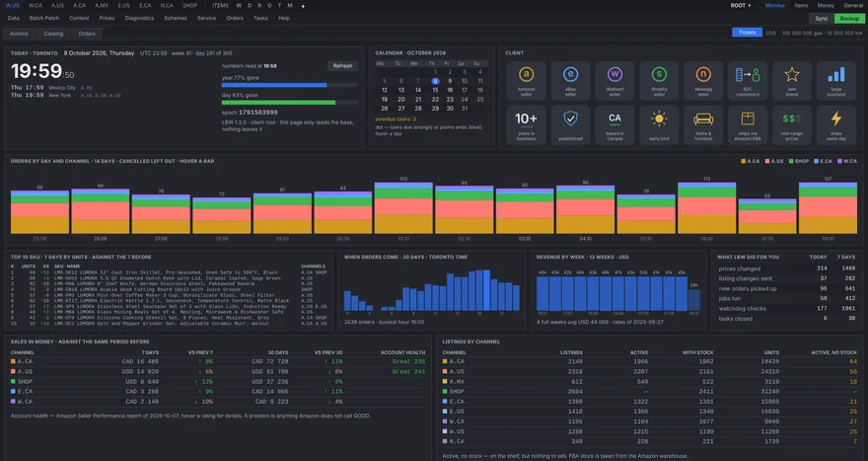868x461 pixels.
Task: Open the home & furniture sofa tile
Action: (x=703, y=125)
